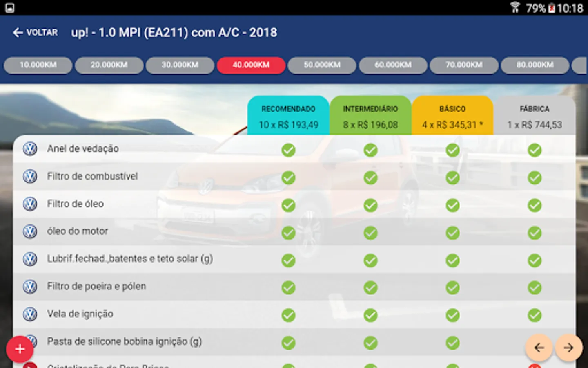Click VW logo beside Filtro de combustível

coord(30,176)
